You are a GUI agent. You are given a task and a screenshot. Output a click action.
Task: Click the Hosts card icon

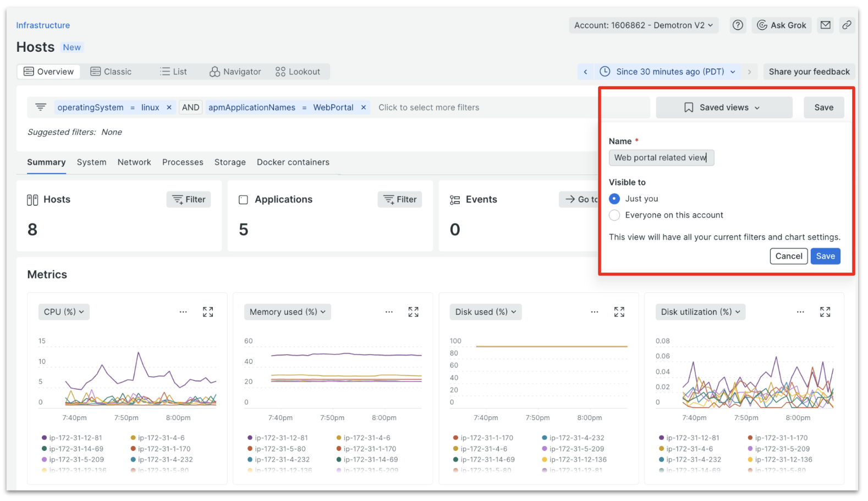click(32, 200)
